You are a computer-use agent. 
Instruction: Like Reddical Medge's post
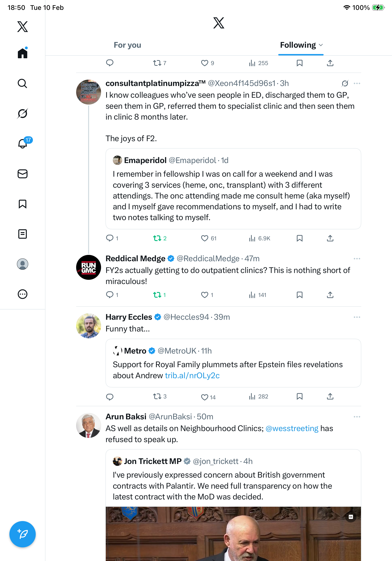[x=204, y=295]
